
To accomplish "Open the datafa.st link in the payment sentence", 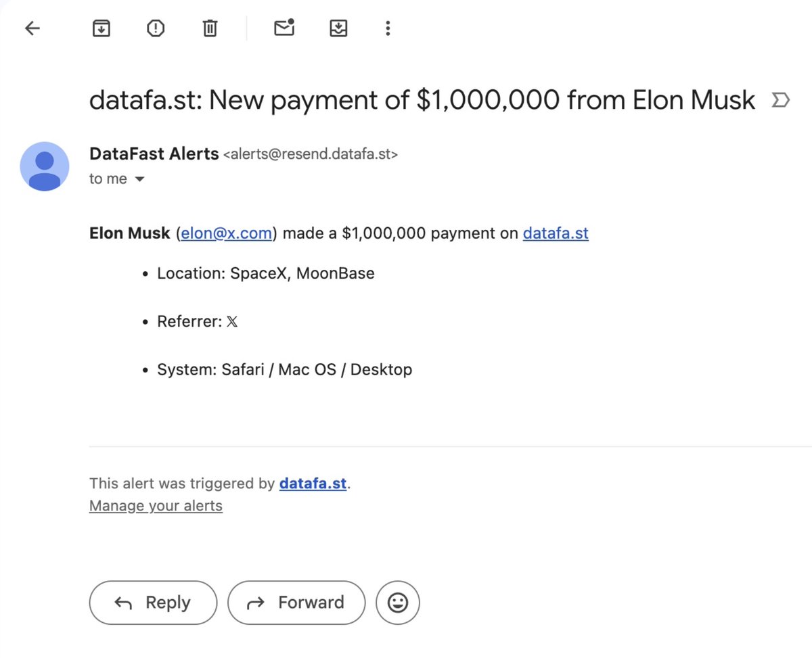I will coord(556,234).
